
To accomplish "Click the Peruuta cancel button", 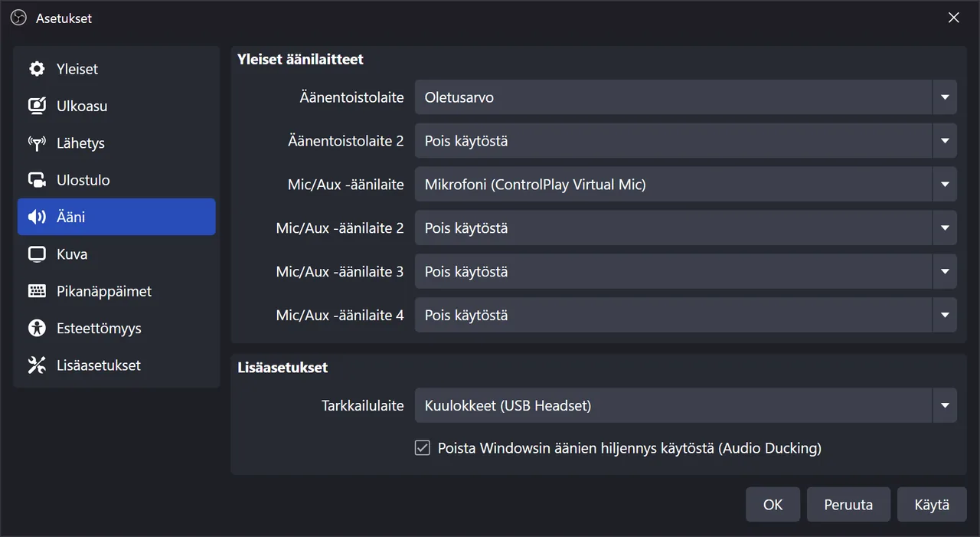I will click(848, 505).
